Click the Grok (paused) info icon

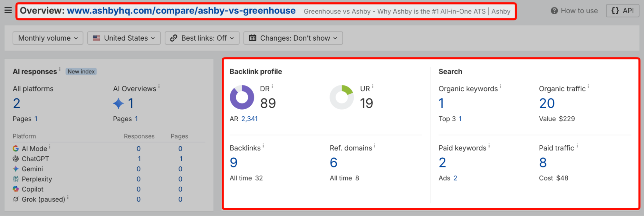click(x=68, y=197)
